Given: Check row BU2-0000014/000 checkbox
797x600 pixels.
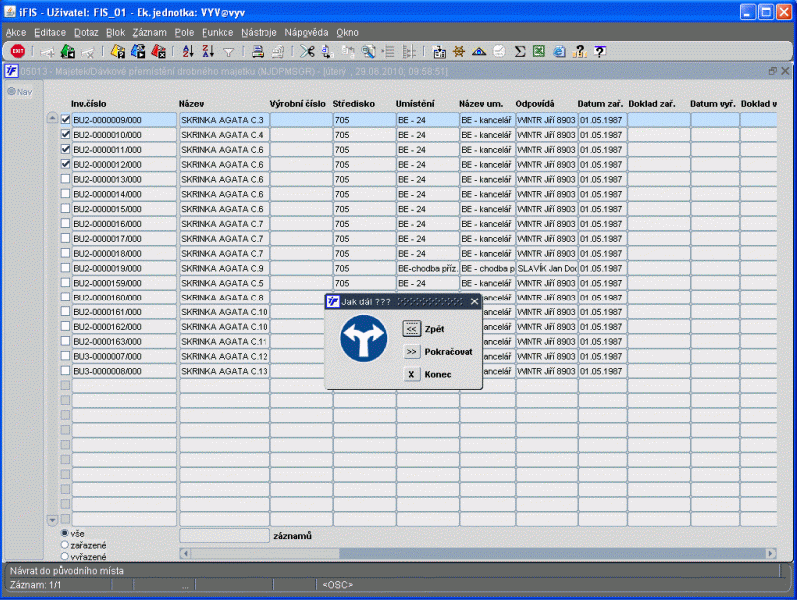Looking at the screenshot, I should click(65, 193).
